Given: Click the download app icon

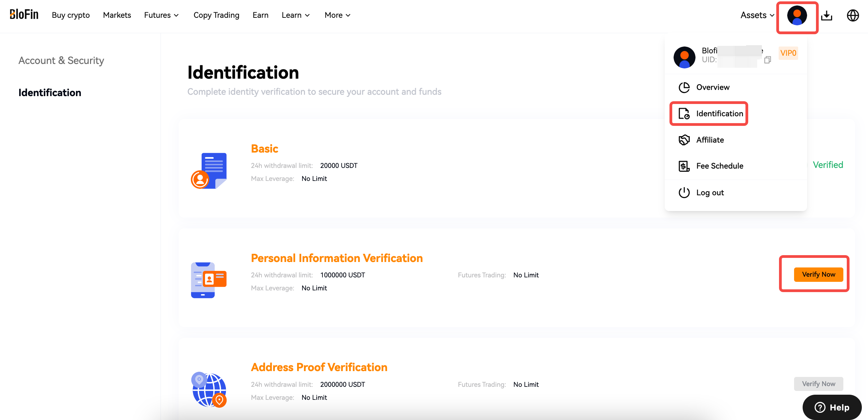Looking at the screenshot, I should pos(827,16).
